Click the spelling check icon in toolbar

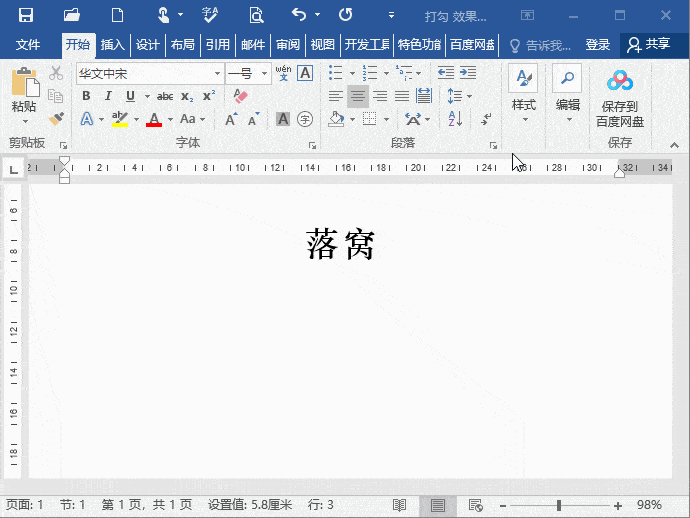pyautogui.click(x=210, y=15)
